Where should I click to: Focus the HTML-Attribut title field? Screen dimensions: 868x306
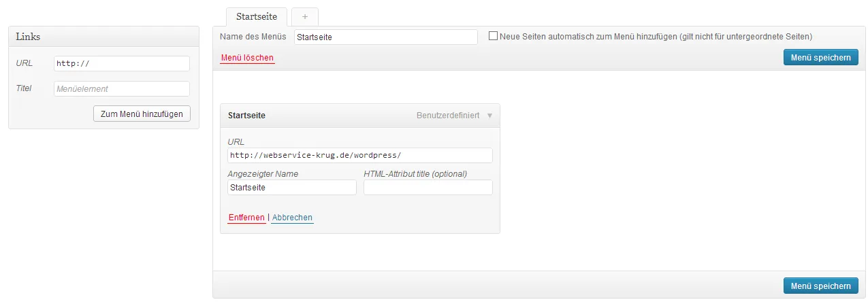[428, 187]
